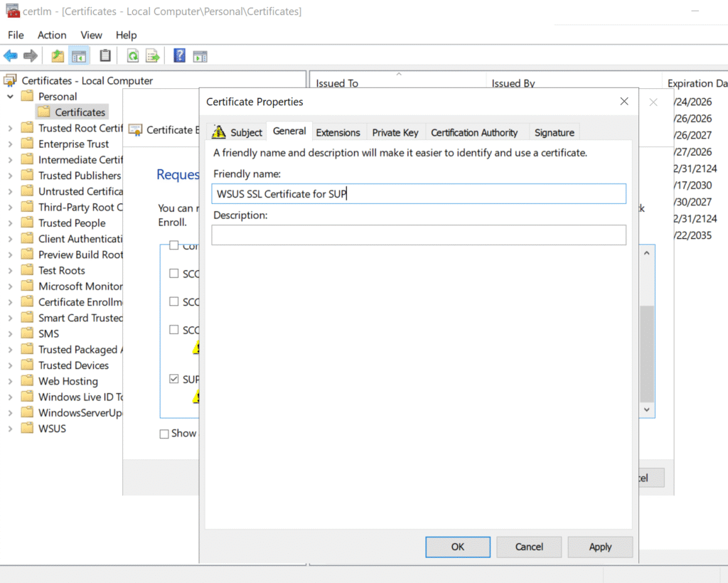This screenshot has height=583, width=728.
Task: Click the Friendly name text field
Action: click(419, 193)
